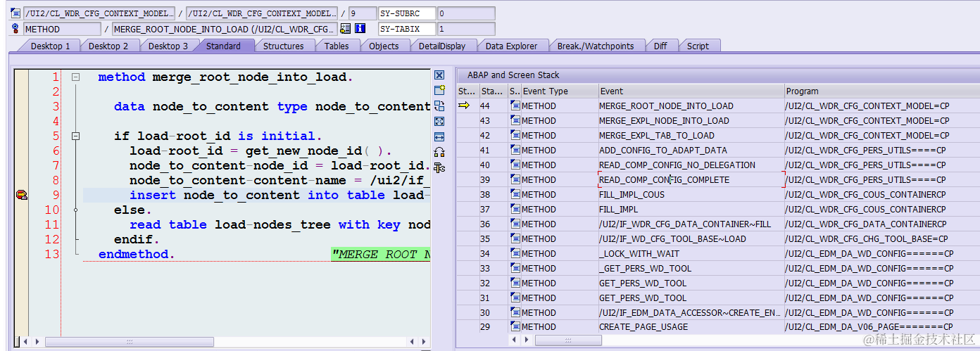Open the Diff tab
The image size is (980, 351).
pos(660,46)
